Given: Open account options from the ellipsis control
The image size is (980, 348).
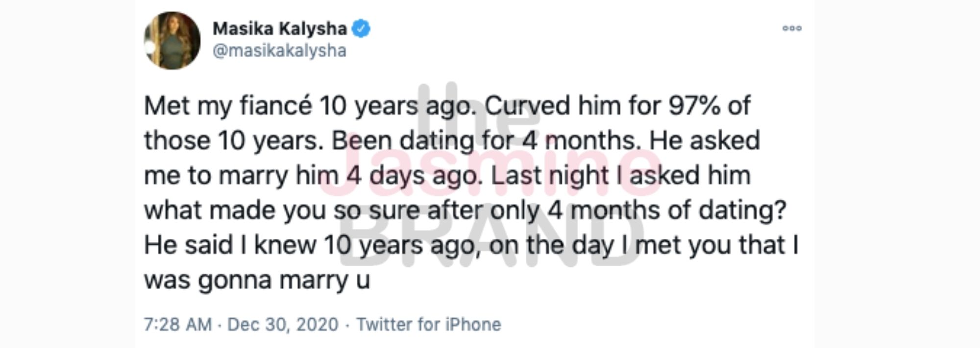Looking at the screenshot, I should [793, 28].
